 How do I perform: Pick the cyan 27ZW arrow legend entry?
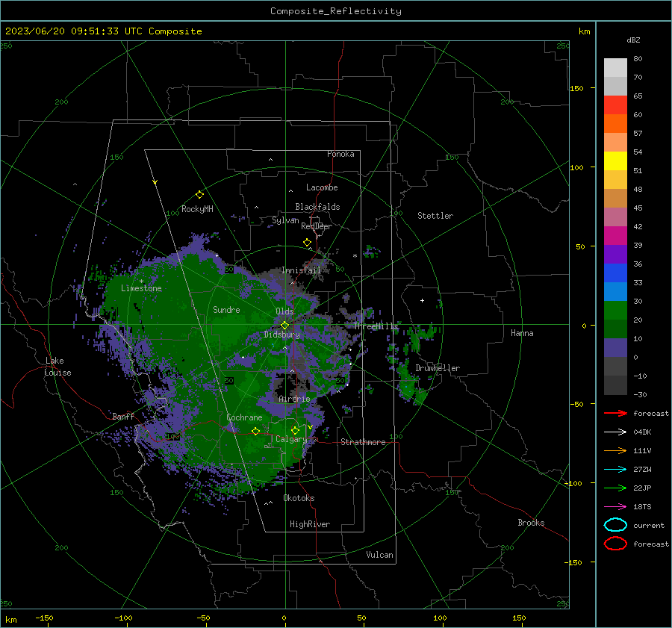click(615, 469)
